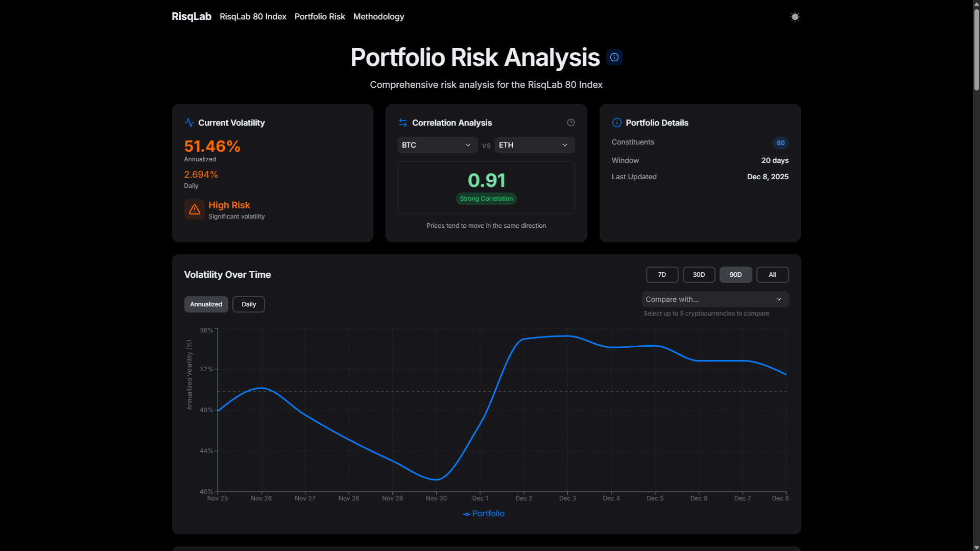
Task: Expand the Compare with... selector
Action: pyautogui.click(x=714, y=299)
